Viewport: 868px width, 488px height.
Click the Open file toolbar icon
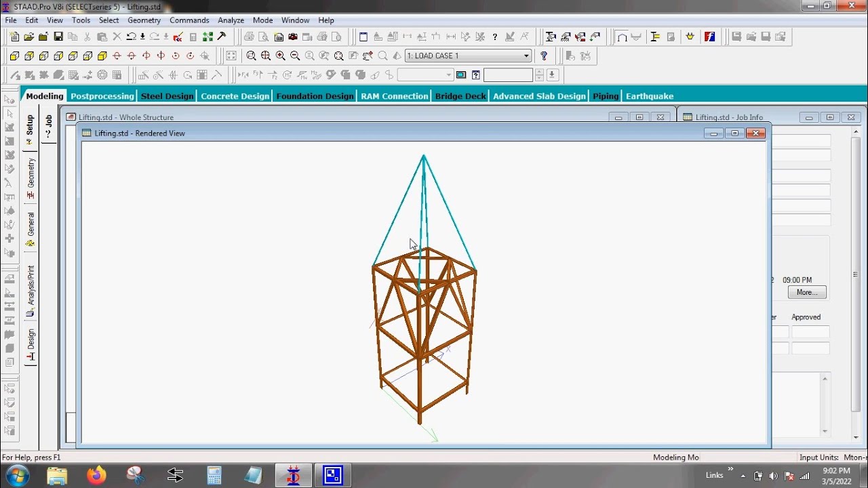(29, 37)
